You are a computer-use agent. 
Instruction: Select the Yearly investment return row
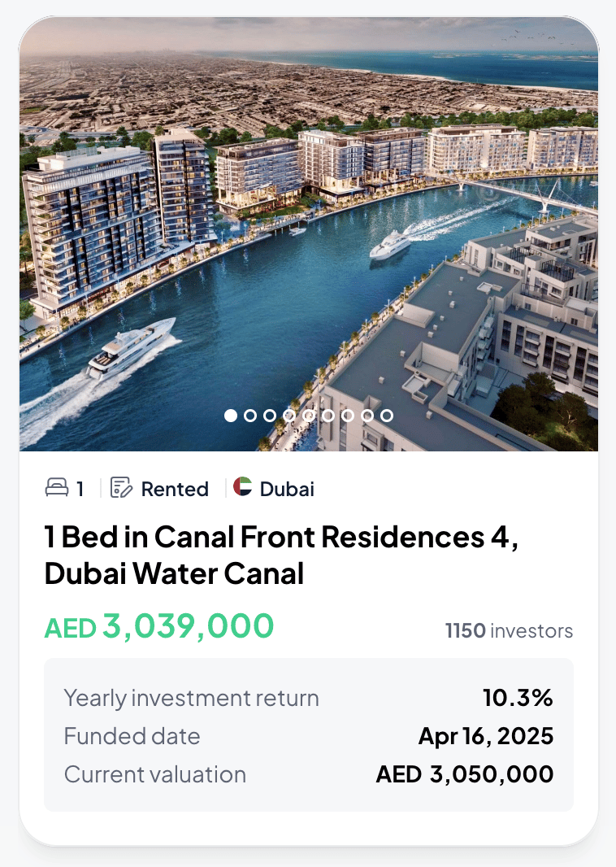point(309,698)
